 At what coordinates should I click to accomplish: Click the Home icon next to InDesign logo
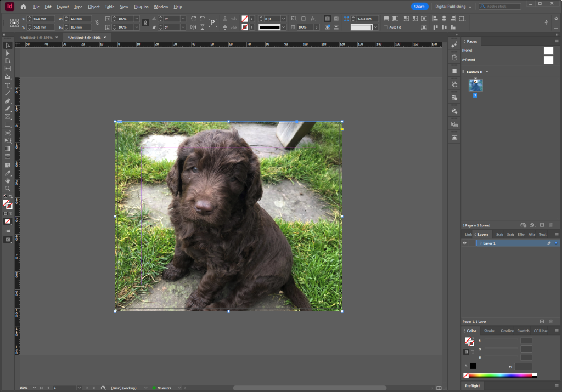[23, 7]
